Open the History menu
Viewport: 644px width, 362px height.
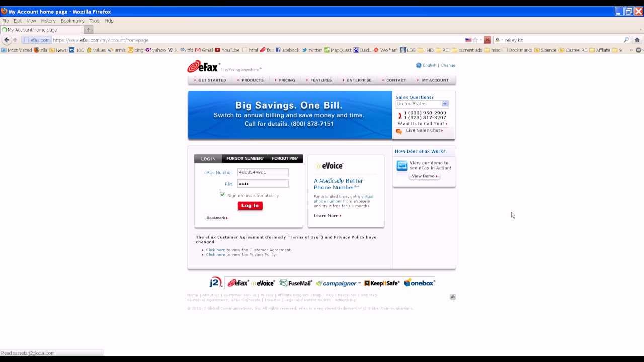tap(48, 21)
